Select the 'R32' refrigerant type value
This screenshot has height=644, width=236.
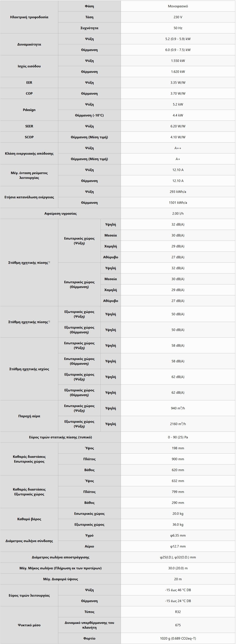[178, 612]
